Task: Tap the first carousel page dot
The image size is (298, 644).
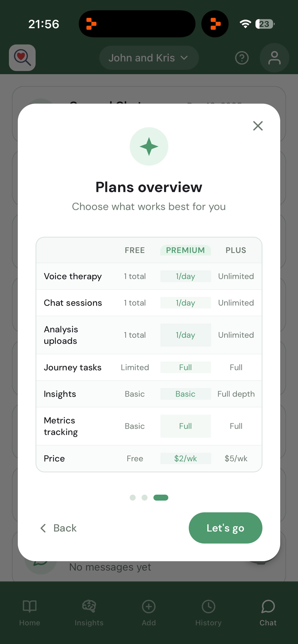Action: click(133, 498)
